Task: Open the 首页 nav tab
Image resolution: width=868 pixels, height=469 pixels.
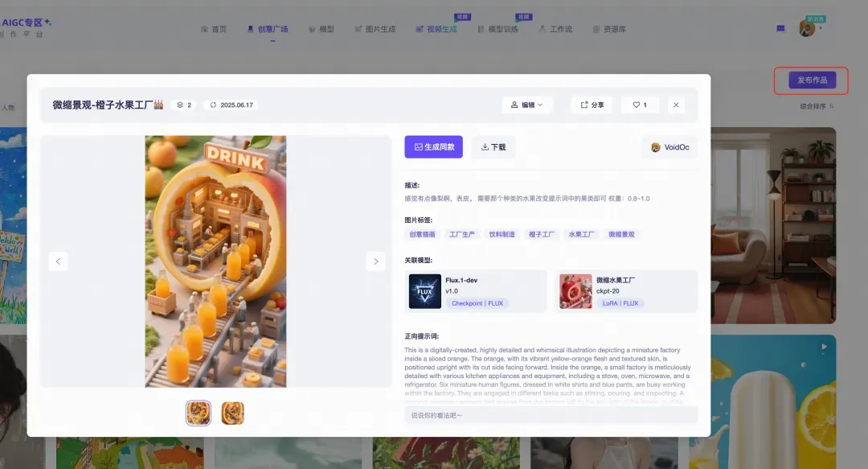Action: tap(214, 29)
